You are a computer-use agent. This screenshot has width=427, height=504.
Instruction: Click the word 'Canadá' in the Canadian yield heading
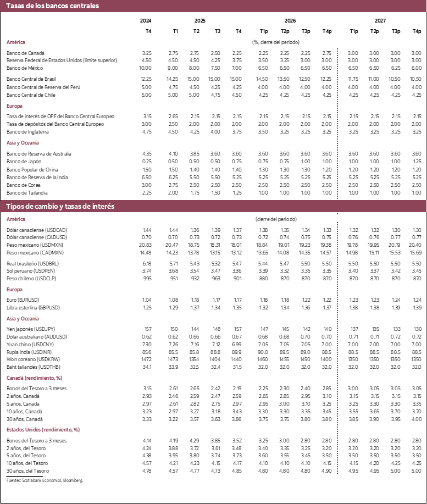click(15, 378)
